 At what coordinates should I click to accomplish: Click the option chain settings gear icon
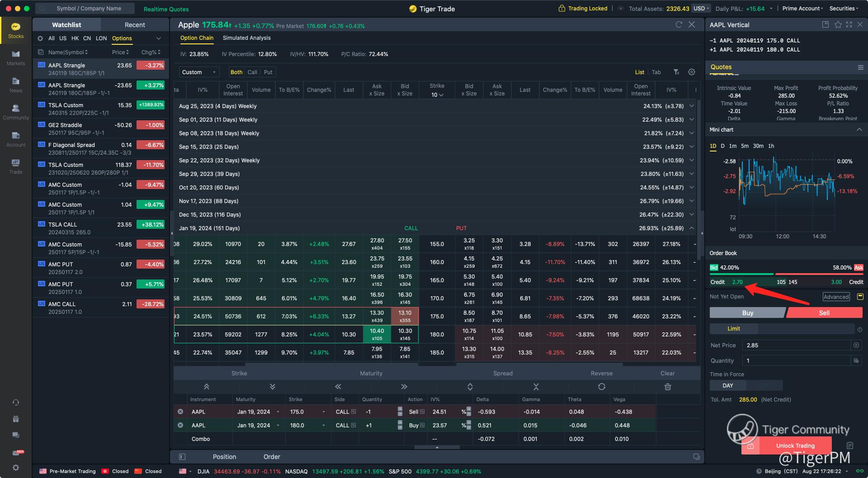[x=691, y=72]
